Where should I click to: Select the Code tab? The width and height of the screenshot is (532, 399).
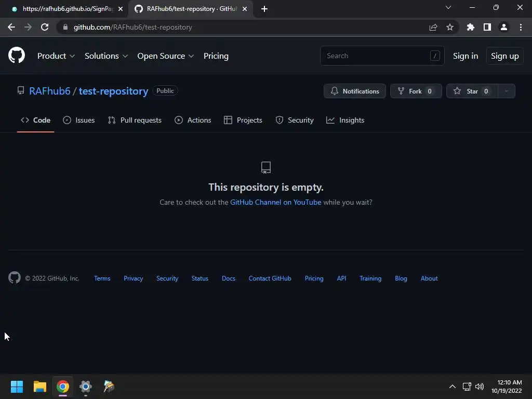pos(36,120)
